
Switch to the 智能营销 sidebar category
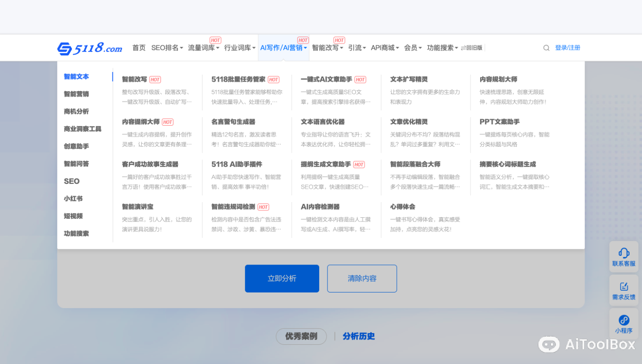click(x=76, y=94)
